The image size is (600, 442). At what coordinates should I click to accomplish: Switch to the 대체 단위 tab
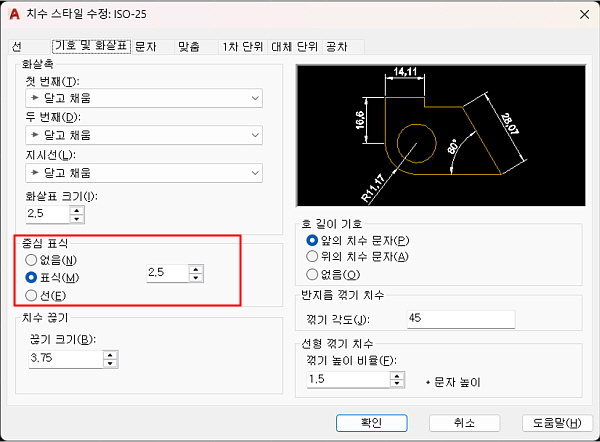click(294, 47)
